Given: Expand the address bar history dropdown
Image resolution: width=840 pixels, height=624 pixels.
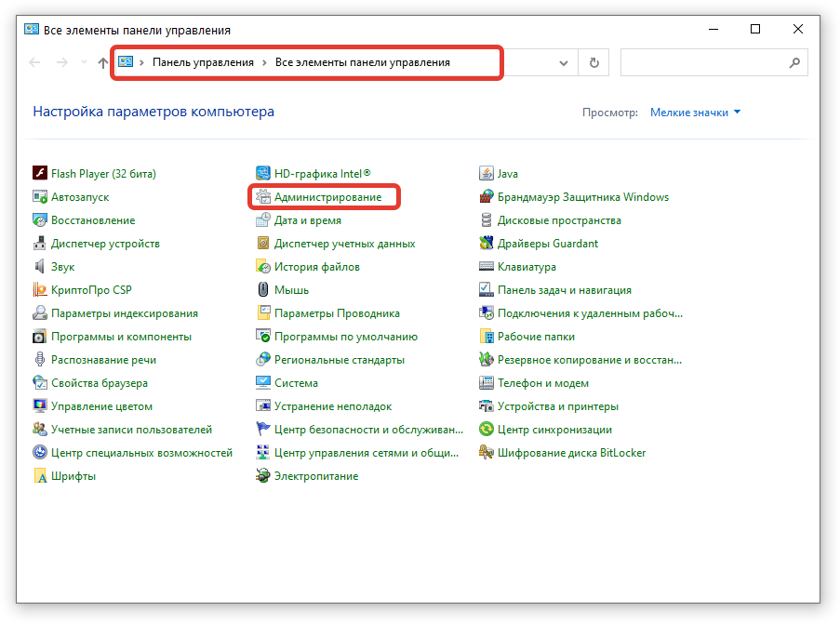Looking at the screenshot, I should coord(564,63).
